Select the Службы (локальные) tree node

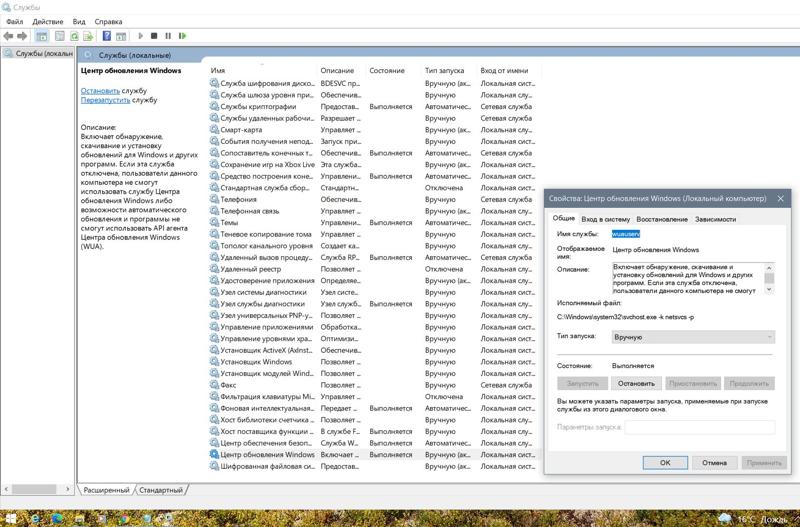[39, 53]
